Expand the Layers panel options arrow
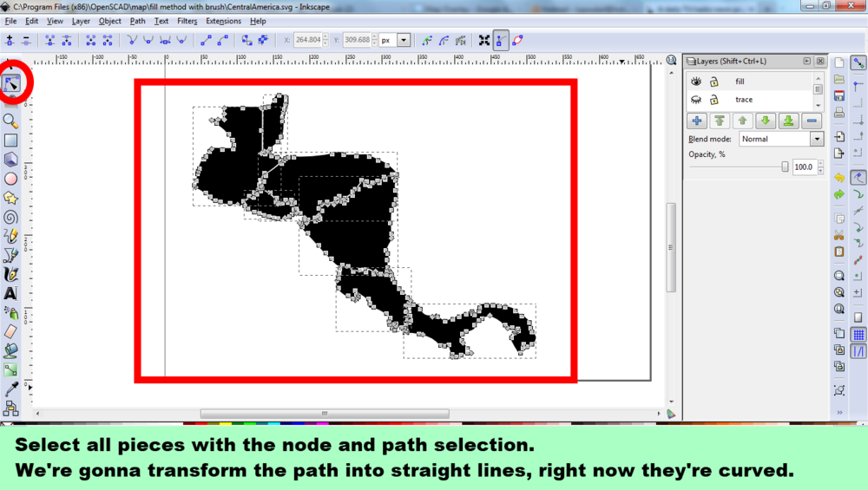This screenshot has height=490, width=868. coord(806,61)
